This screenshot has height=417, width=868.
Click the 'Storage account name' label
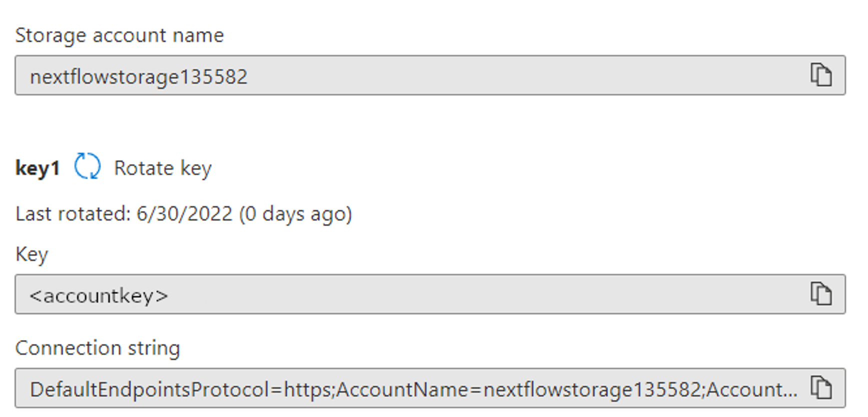(x=119, y=35)
